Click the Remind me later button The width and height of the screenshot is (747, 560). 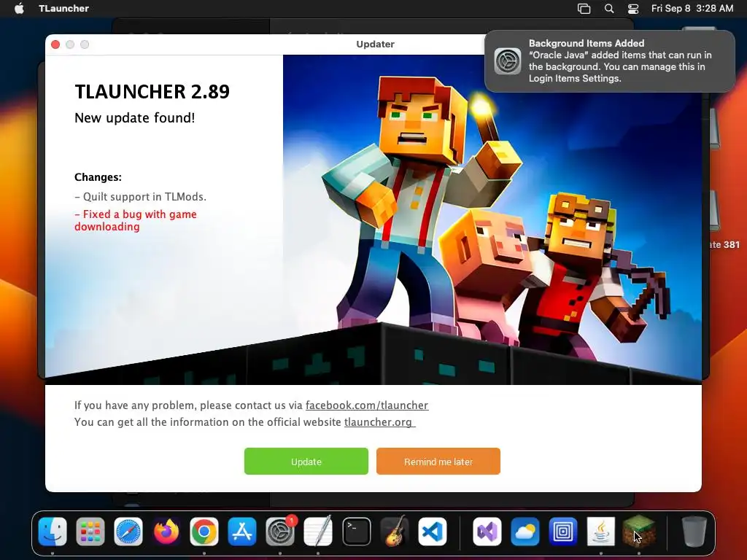pos(438,461)
